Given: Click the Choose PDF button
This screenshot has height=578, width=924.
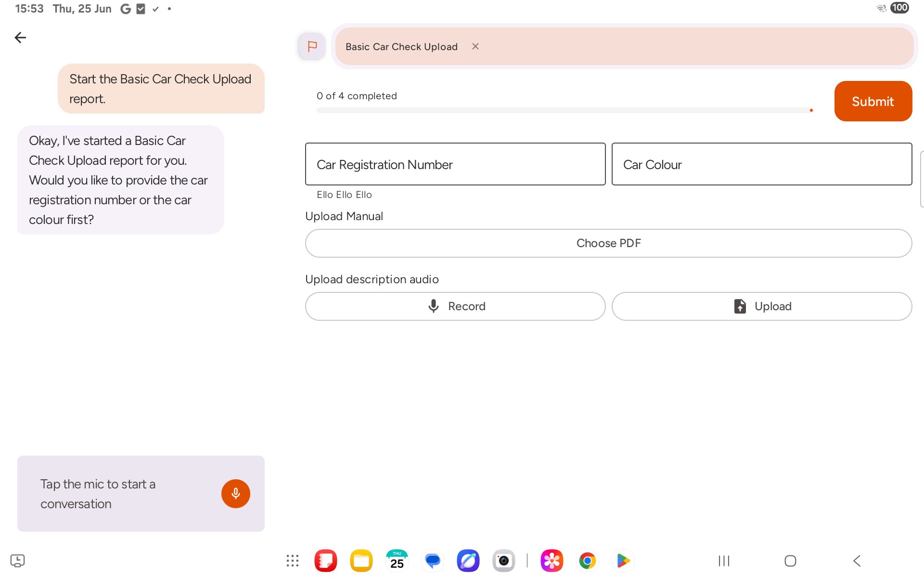Looking at the screenshot, I should point(608,243).
